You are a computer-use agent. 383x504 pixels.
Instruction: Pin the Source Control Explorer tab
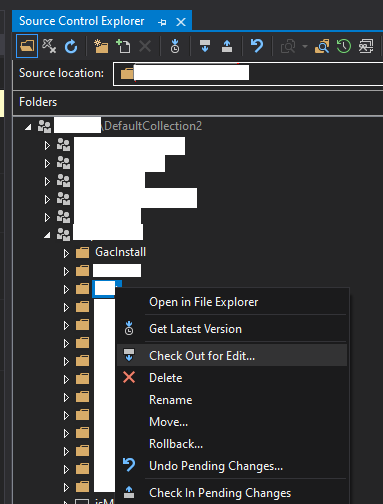pyautogui.click(x=162, y=22)
